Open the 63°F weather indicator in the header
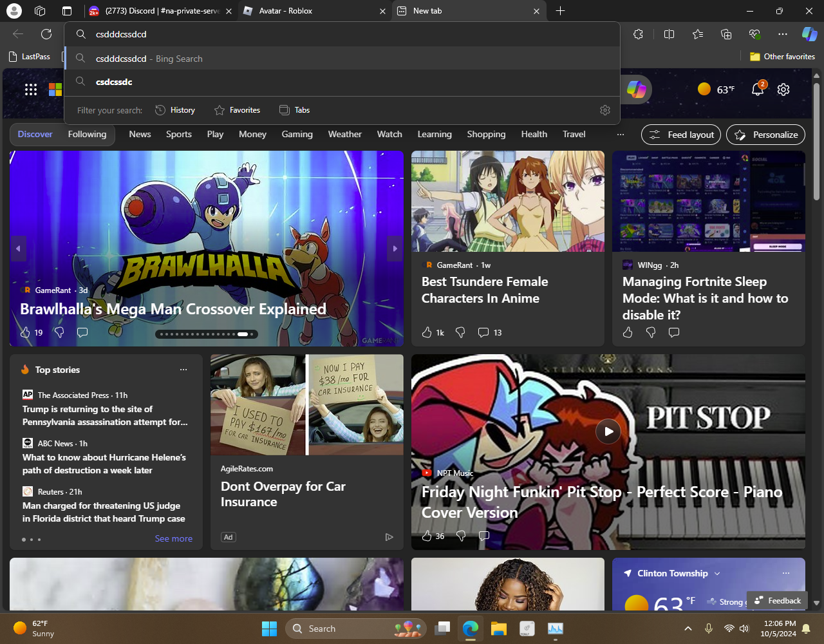This screenshot has height=644, width=824. 716,90
